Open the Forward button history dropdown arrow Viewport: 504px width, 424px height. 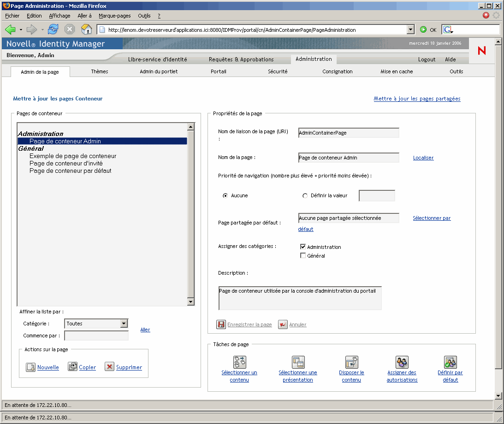tap(42, 30)
